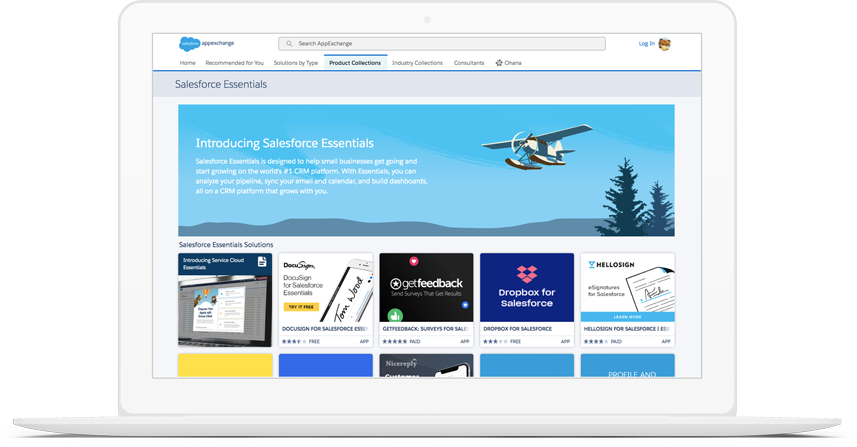The height and width of the screenshot is (447, 857).
Task: Click the getfeedback thumbnail image
Action: (x=426, y=287)
